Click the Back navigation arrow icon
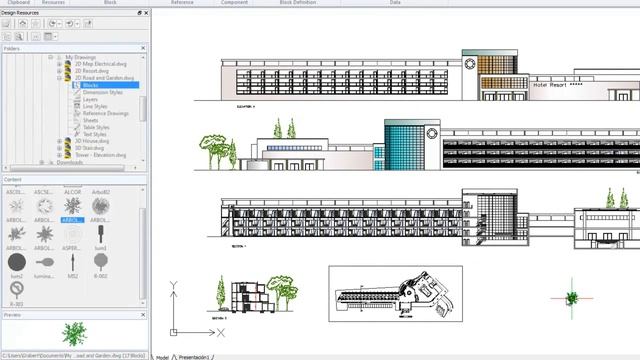Screen dimensions: 640x360 pos(52,24)
